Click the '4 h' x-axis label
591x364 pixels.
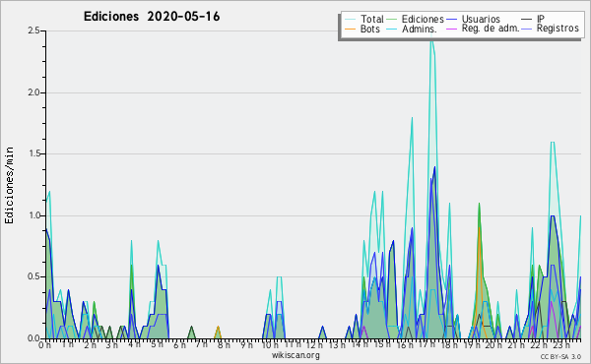tap(134, 344)
